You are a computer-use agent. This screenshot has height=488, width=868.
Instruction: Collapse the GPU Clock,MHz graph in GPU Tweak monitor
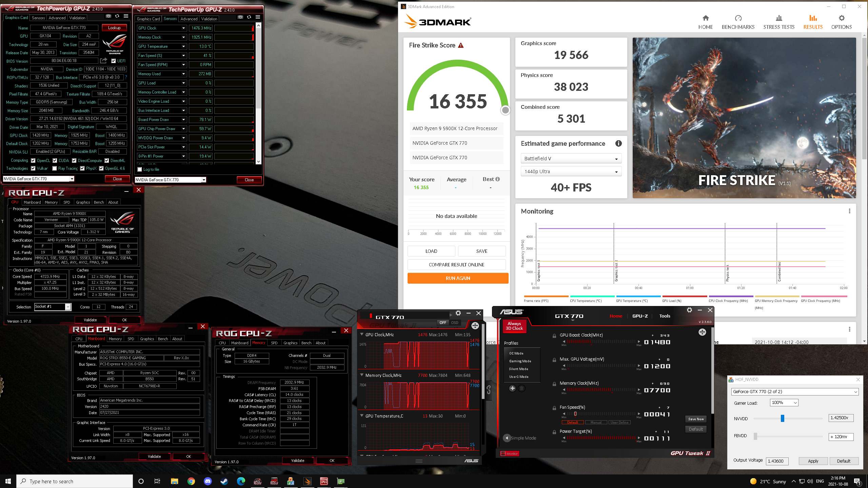coord(362,334)
